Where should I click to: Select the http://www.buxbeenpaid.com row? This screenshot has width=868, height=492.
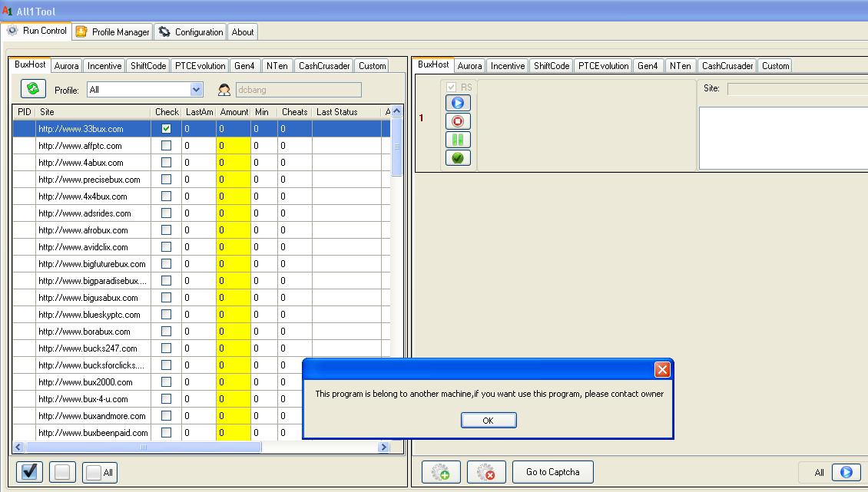pyautogui.click(x=157, y=433)
